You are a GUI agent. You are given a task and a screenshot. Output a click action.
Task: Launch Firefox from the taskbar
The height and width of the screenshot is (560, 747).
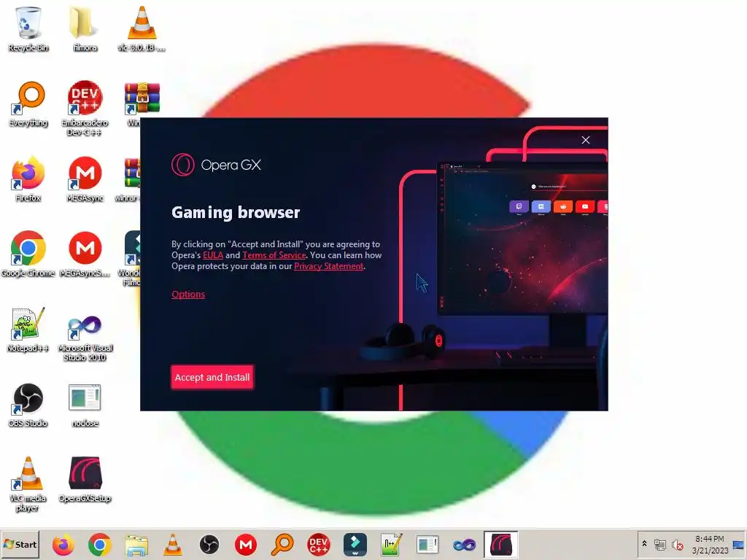(x=63, y=544)
